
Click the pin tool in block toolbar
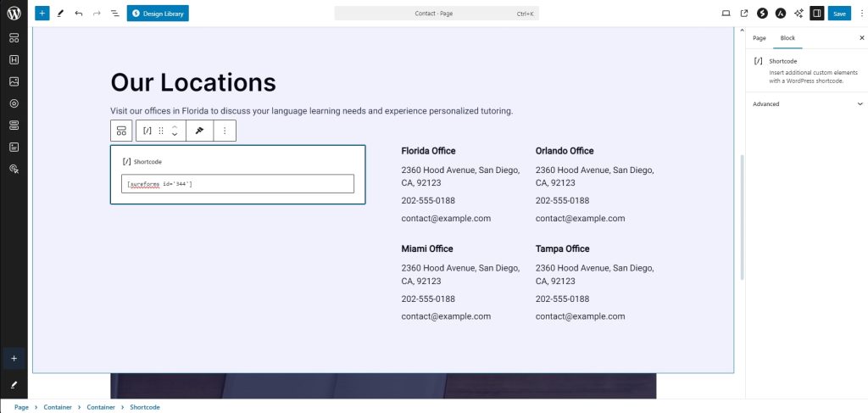tap(200, 131)
